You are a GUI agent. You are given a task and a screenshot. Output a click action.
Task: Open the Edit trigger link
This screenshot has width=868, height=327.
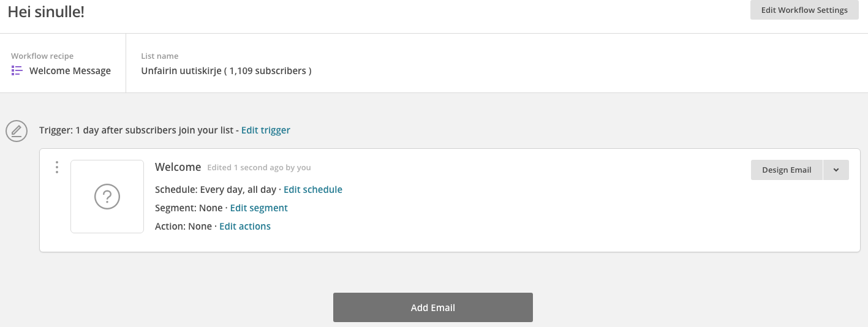click(x=266, y=130)
